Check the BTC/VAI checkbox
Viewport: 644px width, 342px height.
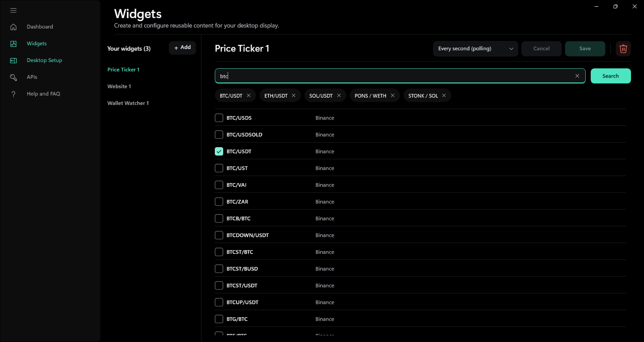pyautogui.click(x=219, y=185)
